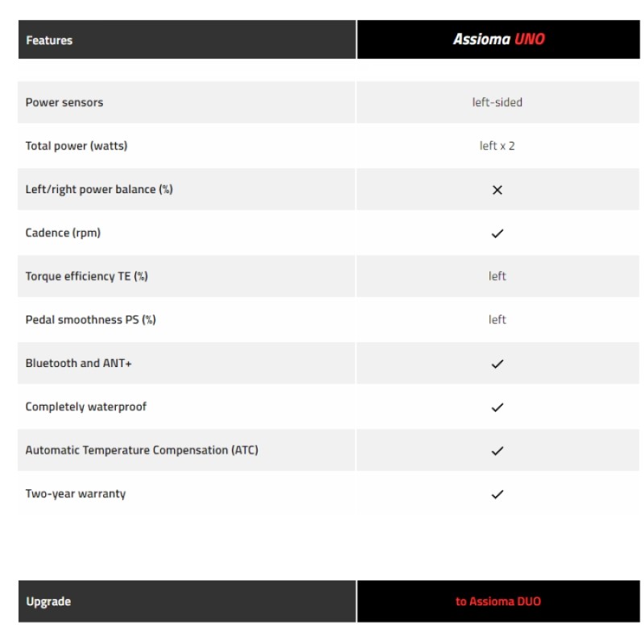Click the Power sensors label
The height and width of the screenshot is (644, 644).
[x=64, y=102]
